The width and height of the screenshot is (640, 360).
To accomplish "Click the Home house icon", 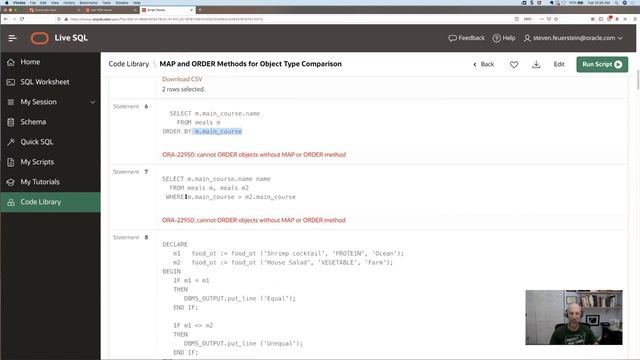I will coord(11,62).
